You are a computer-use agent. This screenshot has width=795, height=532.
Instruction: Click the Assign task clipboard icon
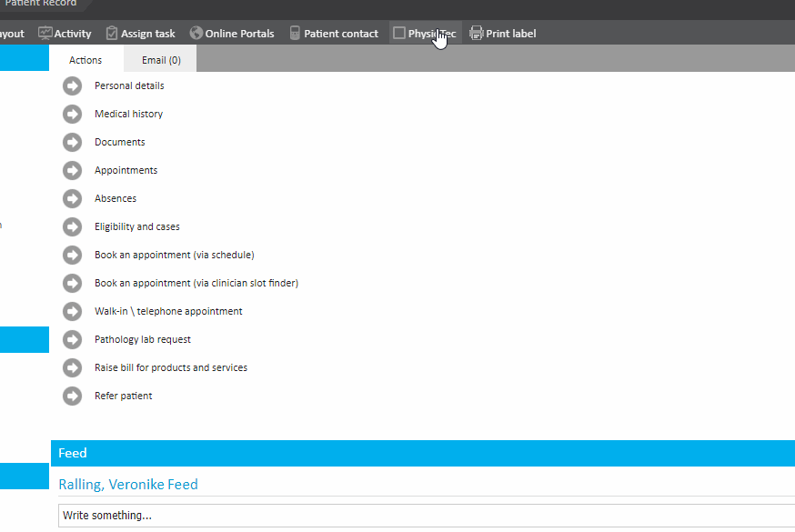click(x=112, y=34)
